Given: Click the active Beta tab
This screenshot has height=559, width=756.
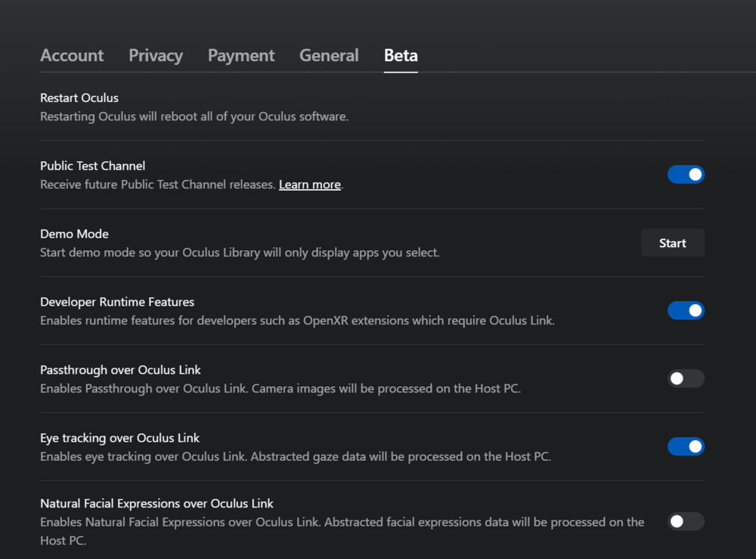Looking at the screenshot, I should click(401, 55).
